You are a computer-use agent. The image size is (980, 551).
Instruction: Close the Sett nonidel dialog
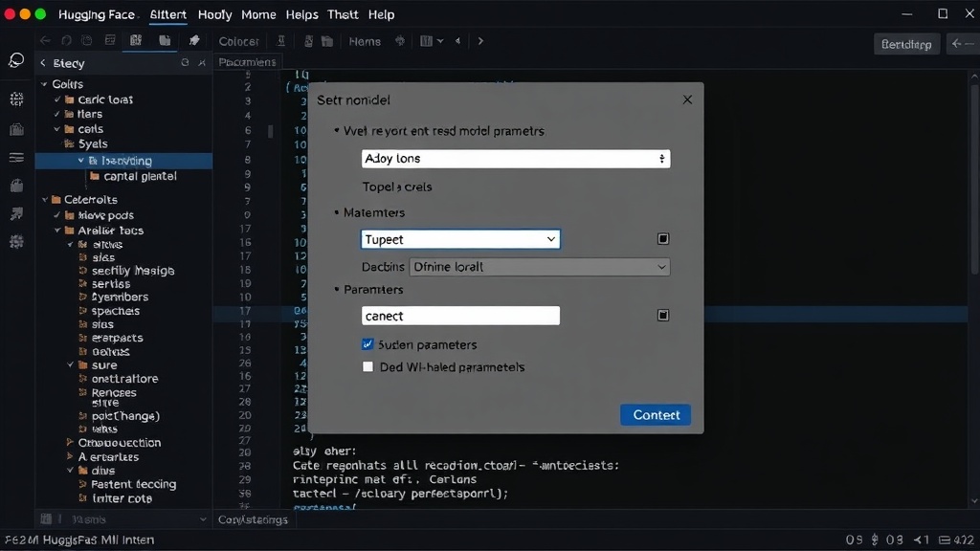[687, 99]
